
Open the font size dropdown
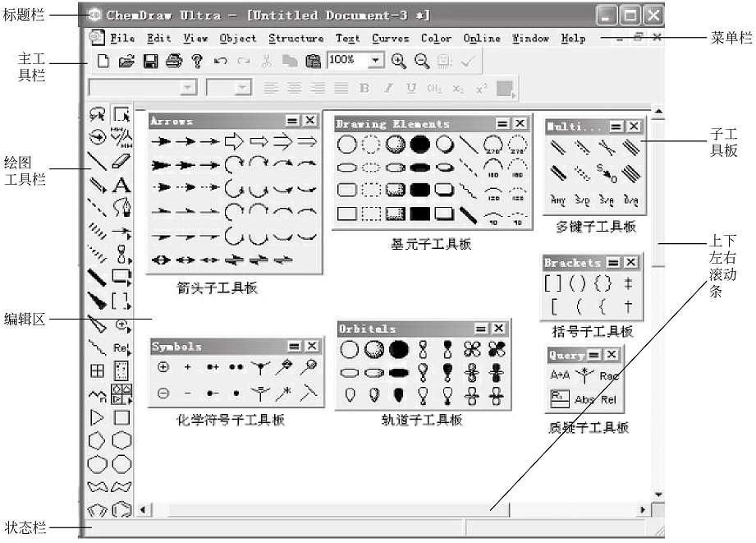tap(242, 88)
